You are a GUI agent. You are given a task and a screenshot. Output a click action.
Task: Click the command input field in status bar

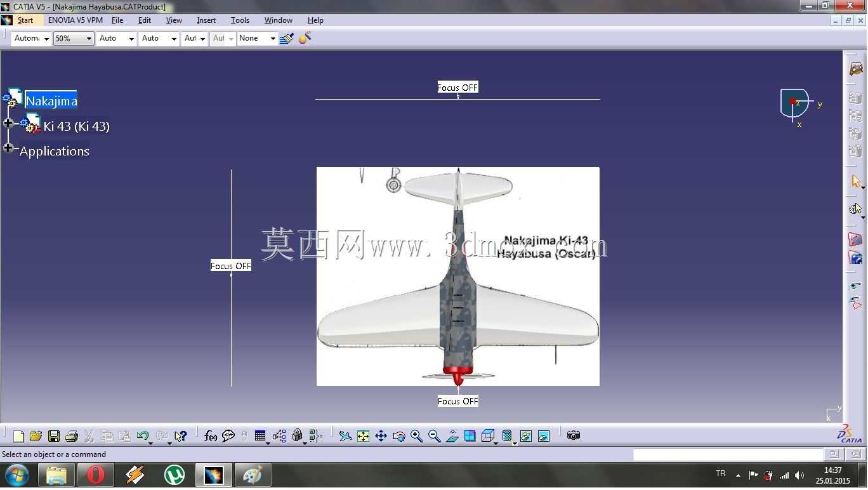coord(728,454)
